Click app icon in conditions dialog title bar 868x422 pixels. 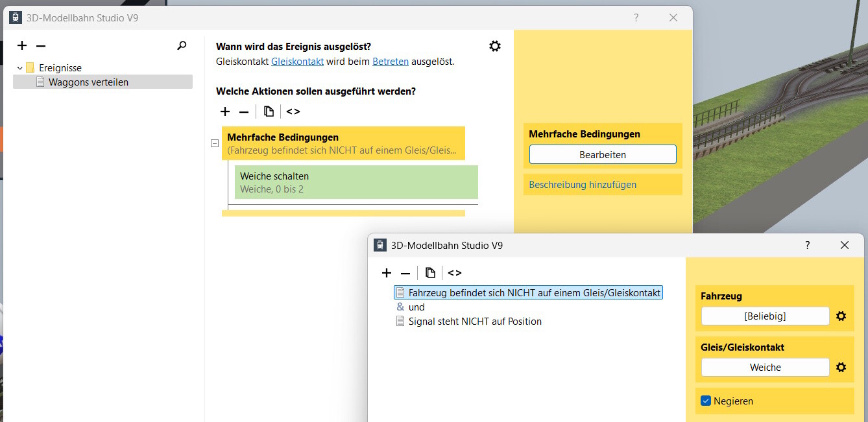coord(381,245)
